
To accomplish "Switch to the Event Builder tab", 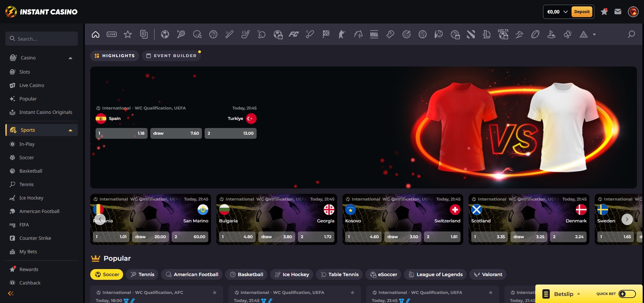I will click(171, 56).
